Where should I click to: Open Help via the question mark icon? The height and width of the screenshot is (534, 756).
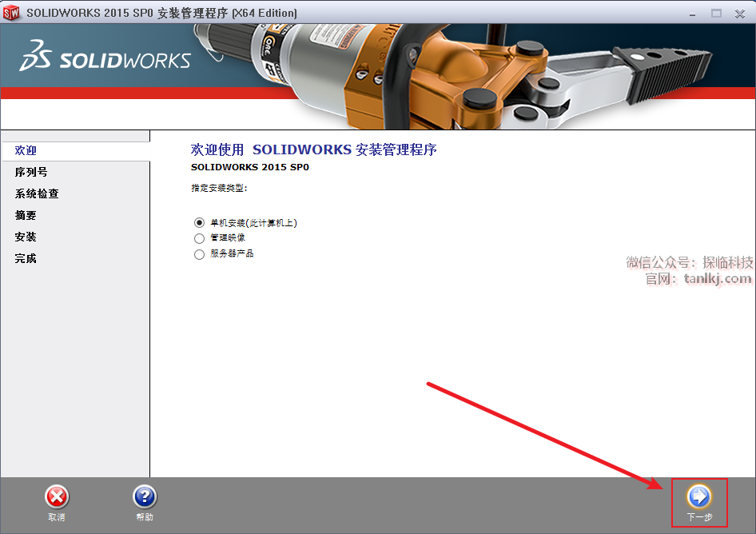145,497
